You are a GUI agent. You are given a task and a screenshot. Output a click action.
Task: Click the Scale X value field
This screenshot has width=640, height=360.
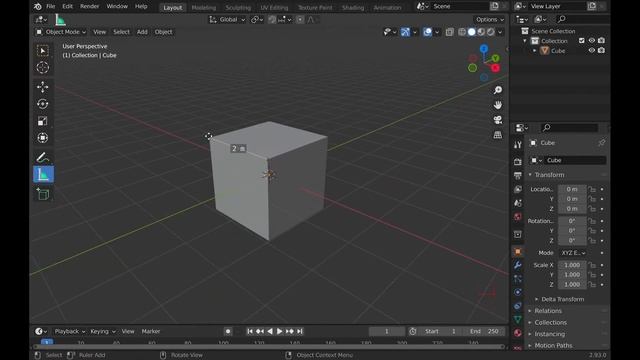coord(572,265)
